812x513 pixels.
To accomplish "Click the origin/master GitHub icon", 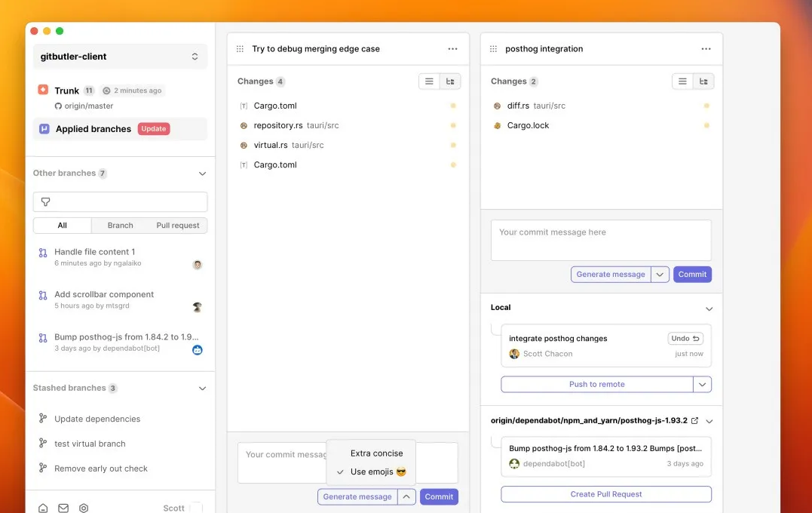I will coord(58,106).
